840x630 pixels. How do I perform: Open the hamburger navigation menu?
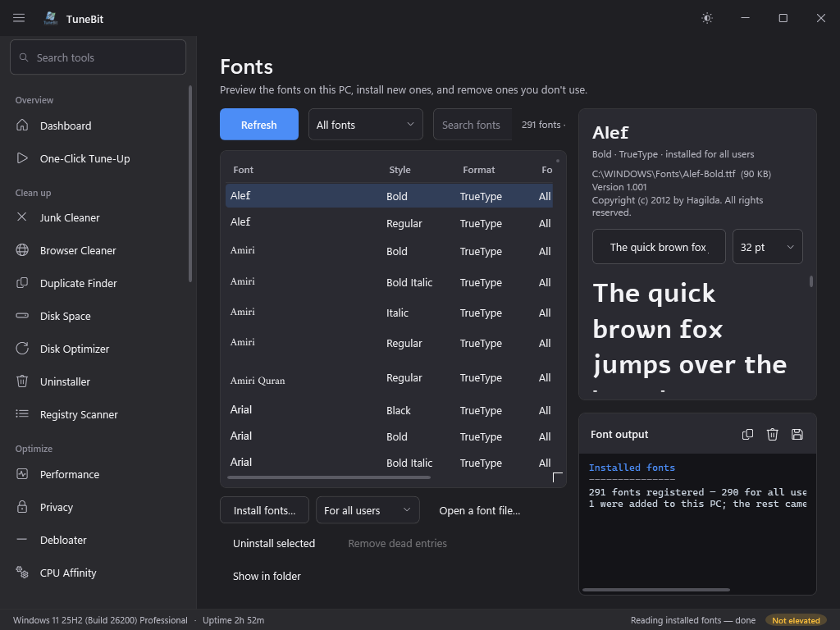tap(19, 18)
